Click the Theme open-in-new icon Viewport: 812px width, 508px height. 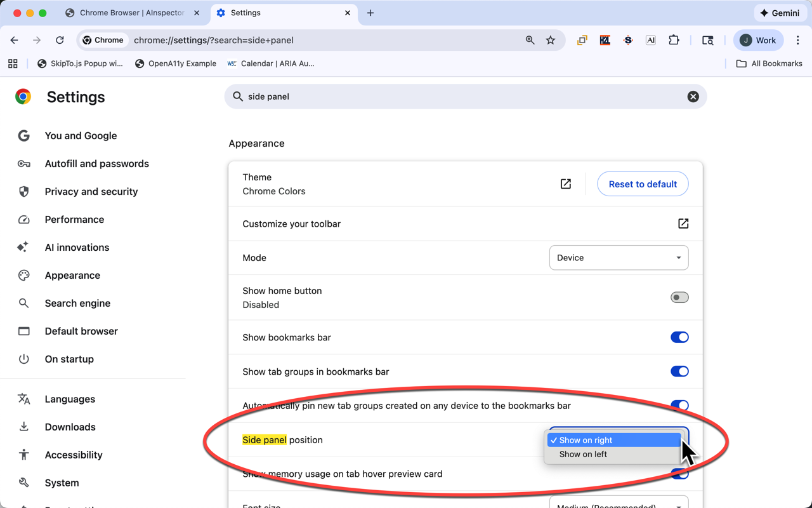pos(565,184)
